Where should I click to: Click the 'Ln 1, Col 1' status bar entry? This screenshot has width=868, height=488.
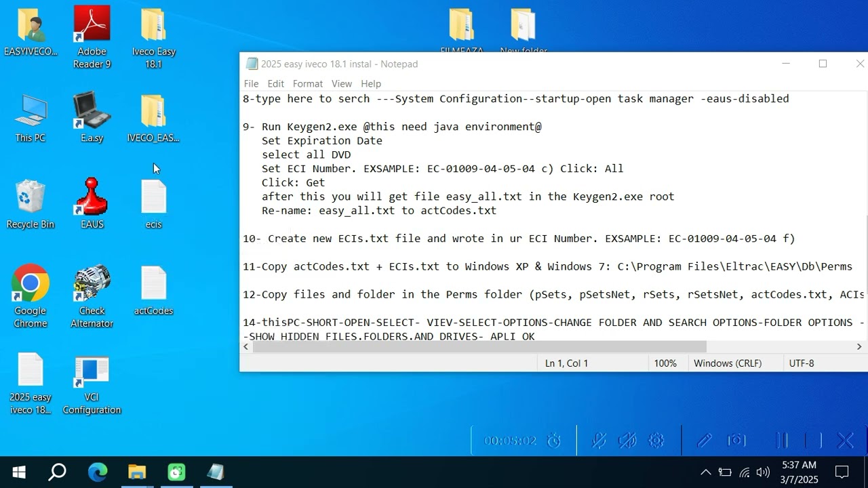click(x=567, y=363)
